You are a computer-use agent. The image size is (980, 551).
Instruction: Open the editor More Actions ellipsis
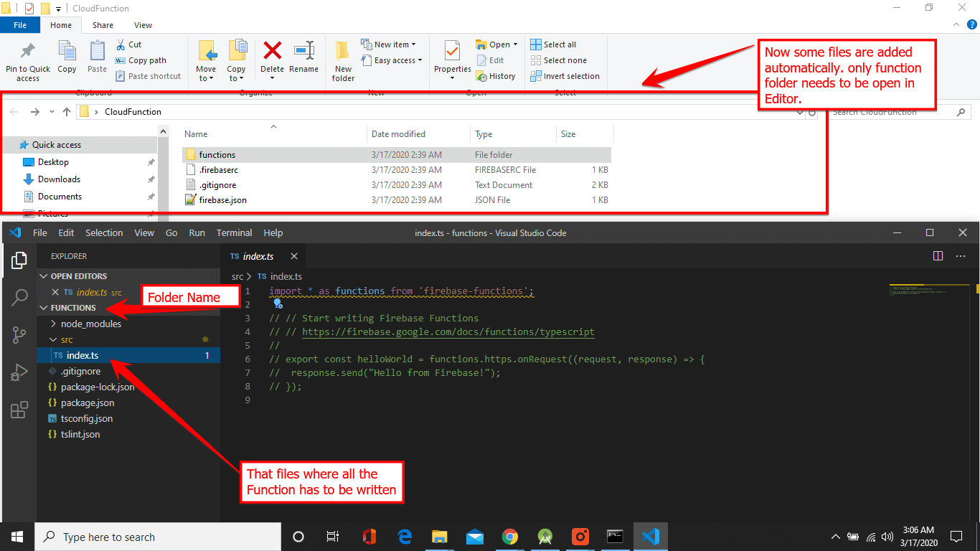coord(961,256)
